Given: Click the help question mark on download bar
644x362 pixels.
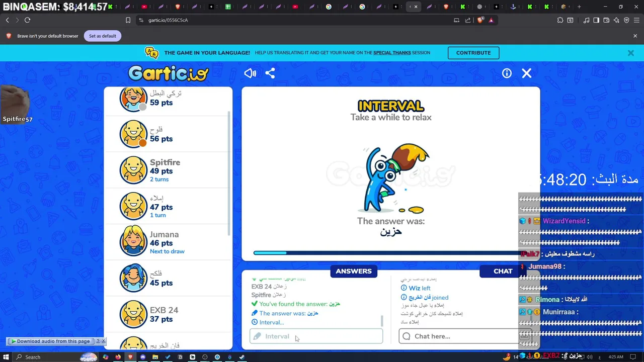Looking at the screenshot, I should click(98, 341).
